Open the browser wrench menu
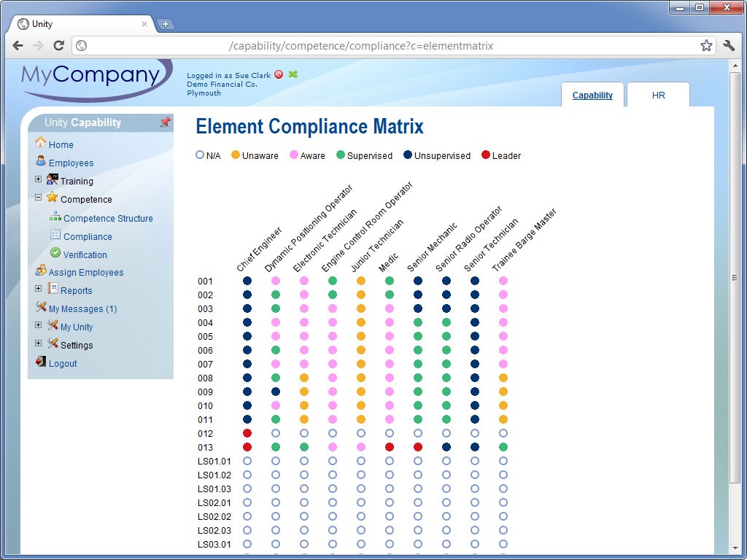This screenshot has width=747, height=560. [x=729, y=46]
